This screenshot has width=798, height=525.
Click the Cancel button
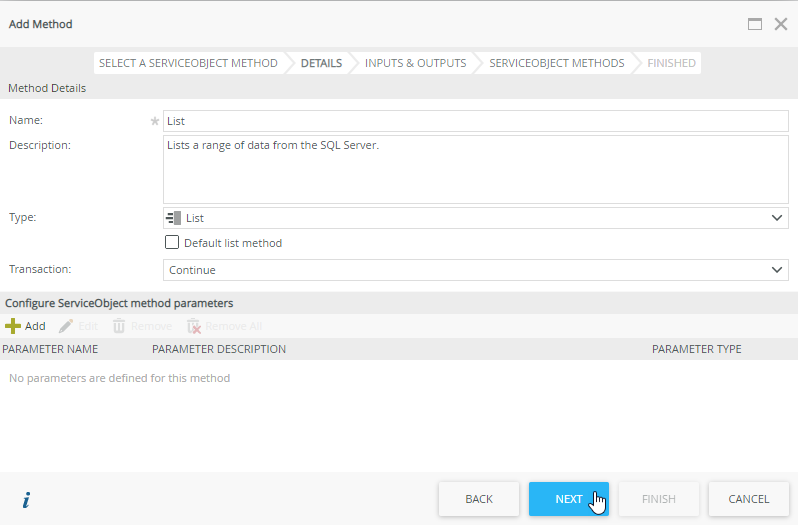(748, 499)
